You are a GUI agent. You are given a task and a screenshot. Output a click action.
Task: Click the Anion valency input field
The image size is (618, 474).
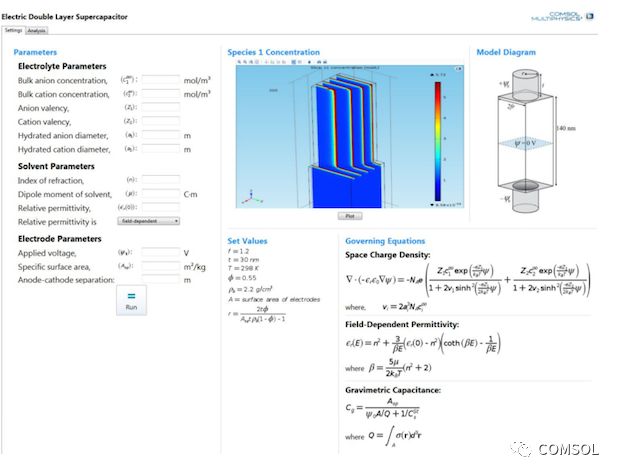pos(161,108)
